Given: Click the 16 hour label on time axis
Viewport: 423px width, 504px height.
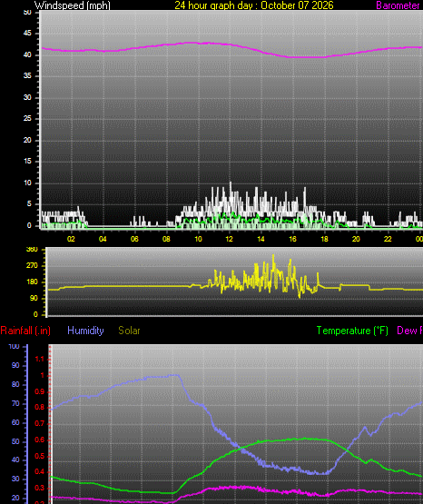Looking at the screenshot, I should 292,239.
